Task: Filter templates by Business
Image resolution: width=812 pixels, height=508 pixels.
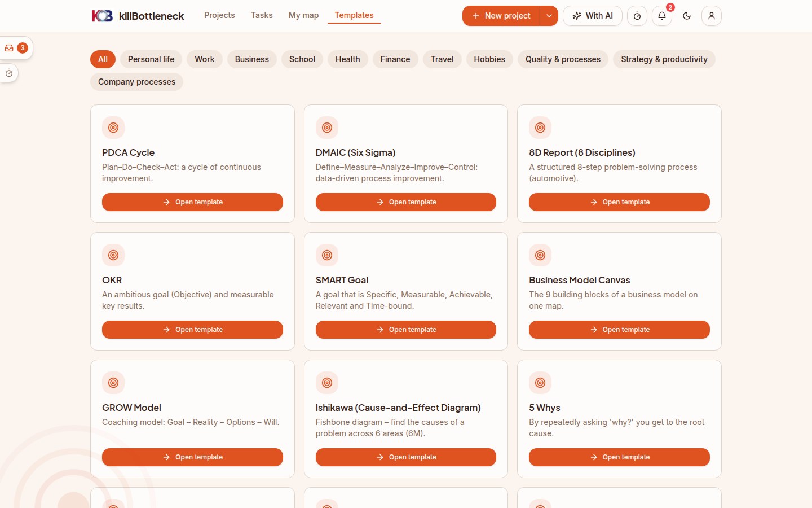Action: (252, 59)
